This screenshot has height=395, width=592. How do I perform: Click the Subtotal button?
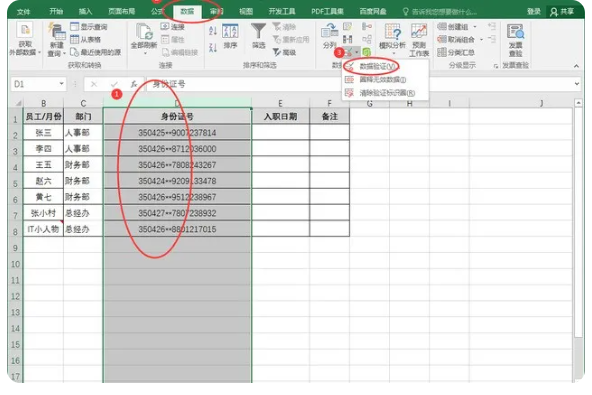[456, 52]
